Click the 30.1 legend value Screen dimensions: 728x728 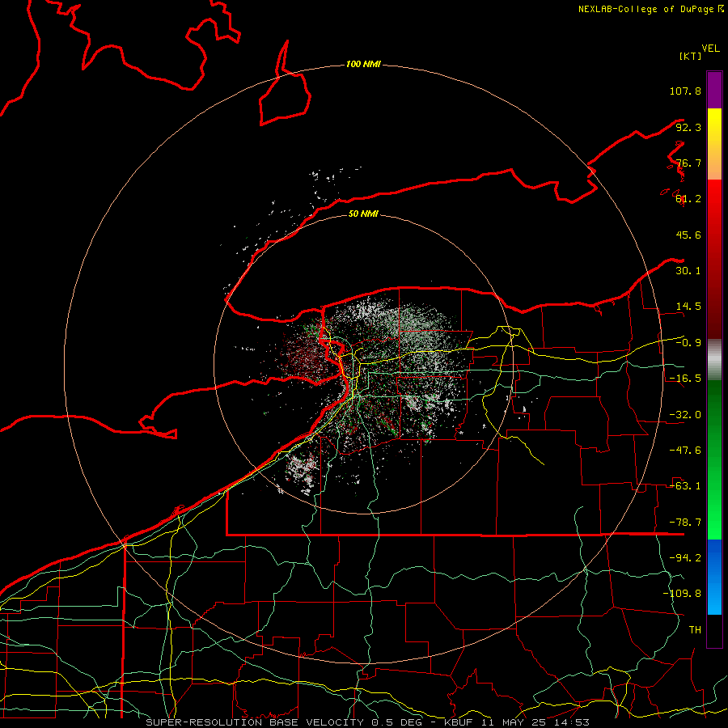coord(688,271)
